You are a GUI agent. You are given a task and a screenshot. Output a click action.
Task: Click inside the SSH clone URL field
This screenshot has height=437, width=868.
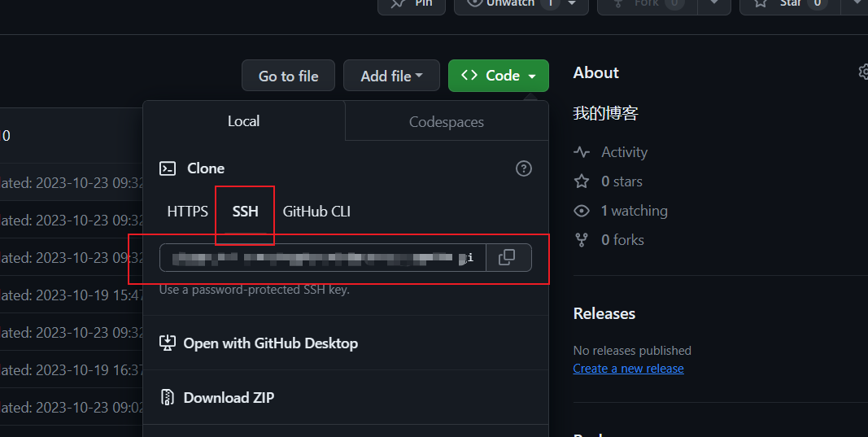coord(322,258)
